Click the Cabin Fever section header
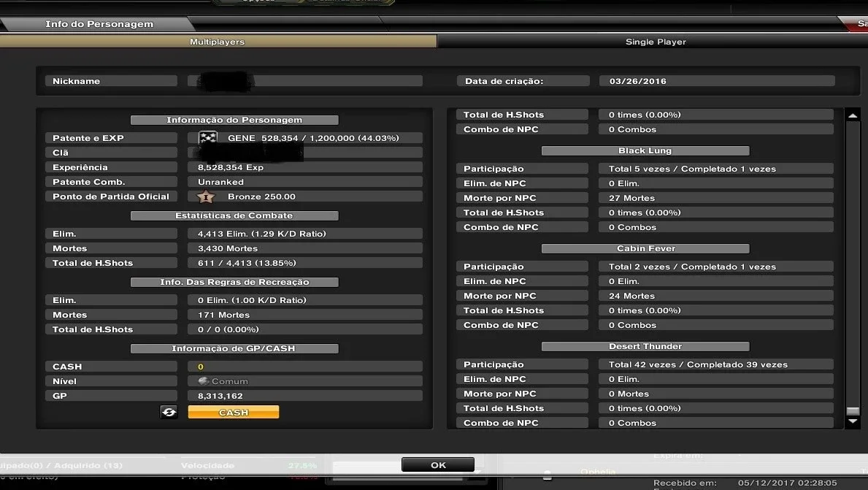Screen dimensions: 868x490 645,248
